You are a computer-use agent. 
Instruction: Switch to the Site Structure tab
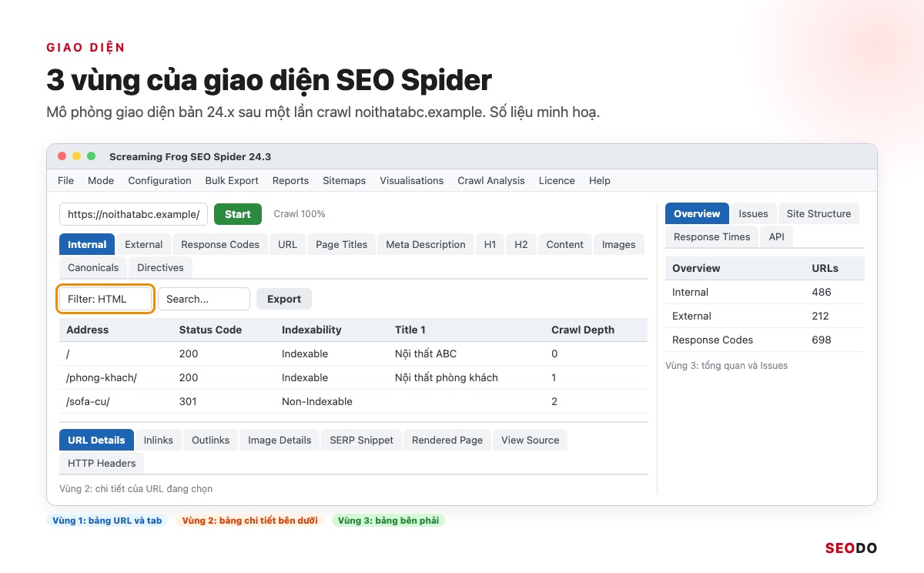[819, 214]
